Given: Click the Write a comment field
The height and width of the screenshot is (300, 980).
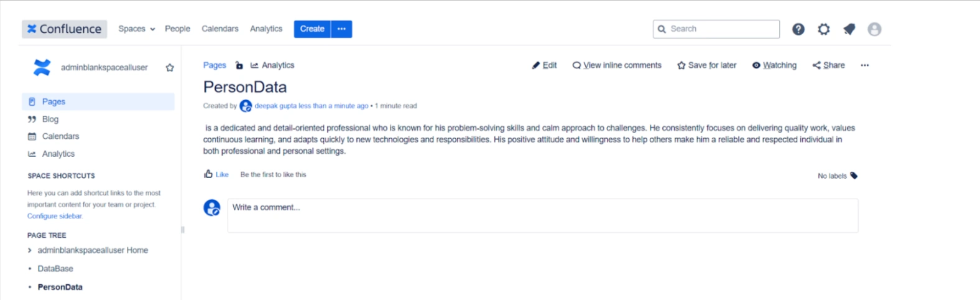Looking at the screenshot, I should 542,215.
